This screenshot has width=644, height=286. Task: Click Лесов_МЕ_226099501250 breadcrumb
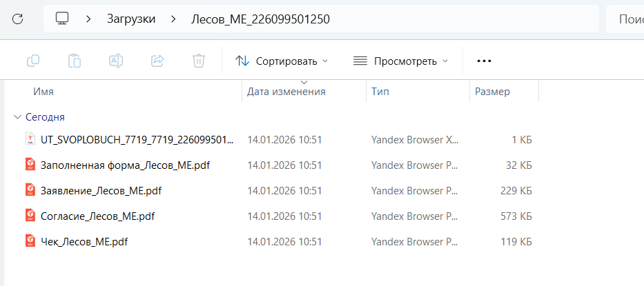[260, 19]
